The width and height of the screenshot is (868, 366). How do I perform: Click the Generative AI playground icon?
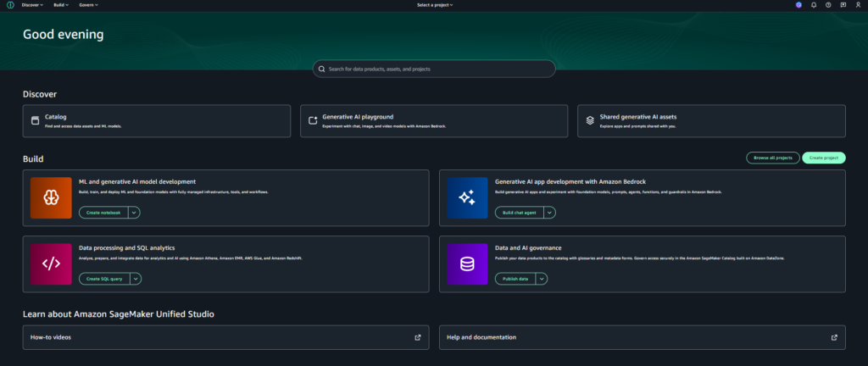pyautogui.click(x=313, y=120)
